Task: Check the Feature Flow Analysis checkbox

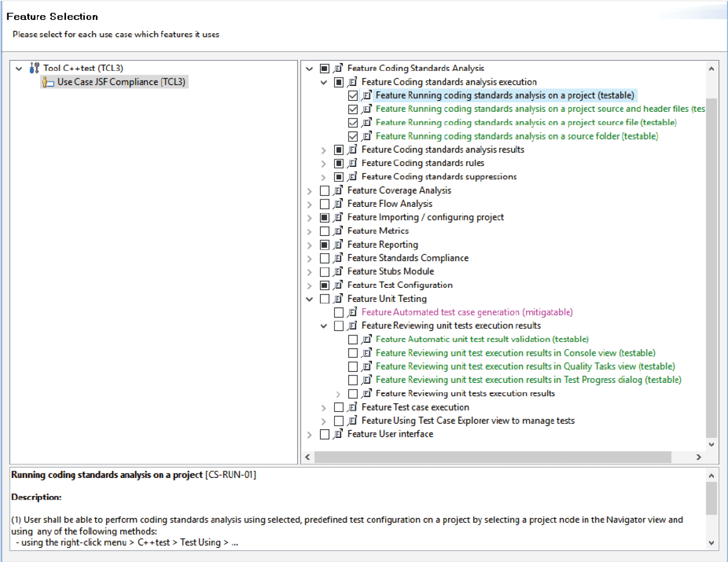Action: (324, 204)
